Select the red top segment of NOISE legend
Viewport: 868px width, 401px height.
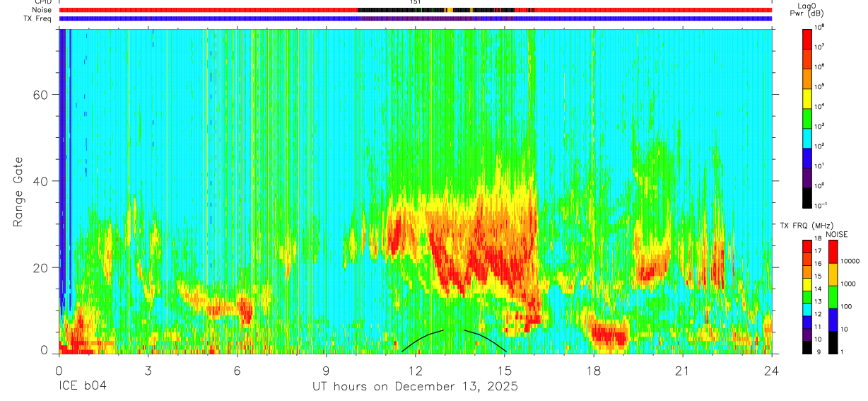pyautogui.click(x=832, y=252)
